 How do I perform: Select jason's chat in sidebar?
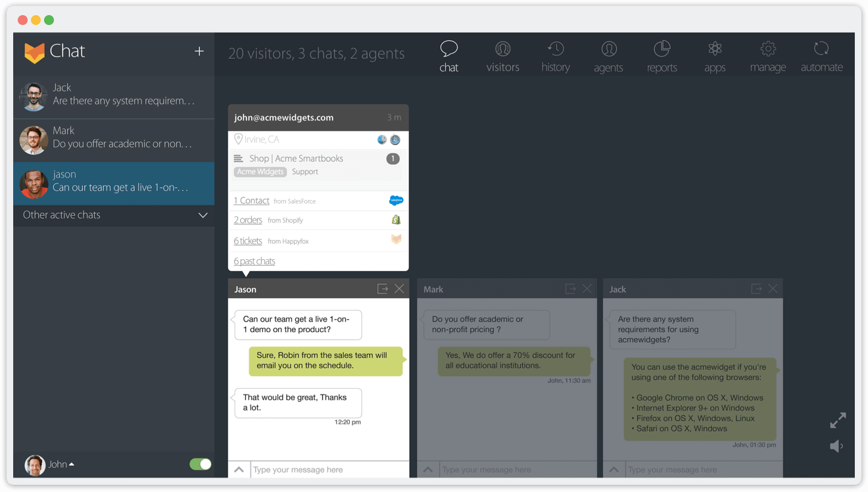(114, 184)
